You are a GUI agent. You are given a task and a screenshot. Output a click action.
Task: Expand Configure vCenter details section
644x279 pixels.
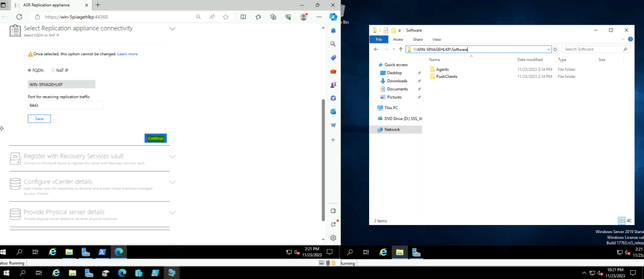click(172, 182)
